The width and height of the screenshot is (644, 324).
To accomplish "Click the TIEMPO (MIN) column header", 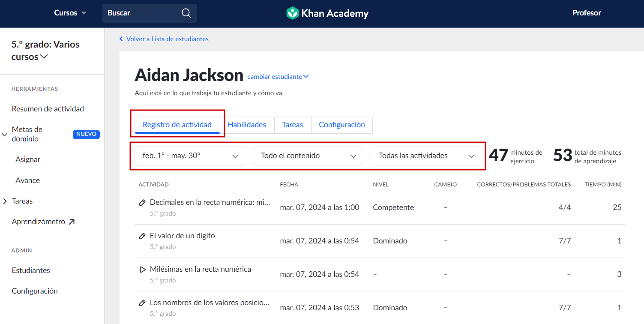I will coord(603,184).
